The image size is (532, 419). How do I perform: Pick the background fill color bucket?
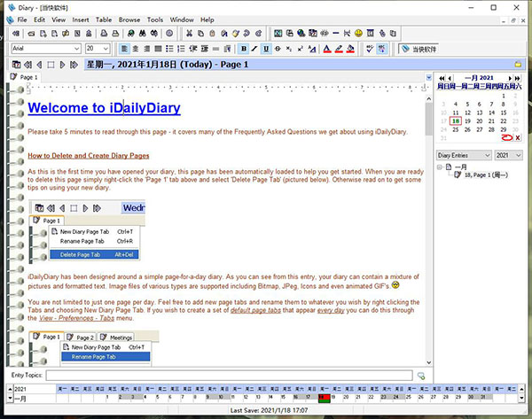(x=350, y=49)
